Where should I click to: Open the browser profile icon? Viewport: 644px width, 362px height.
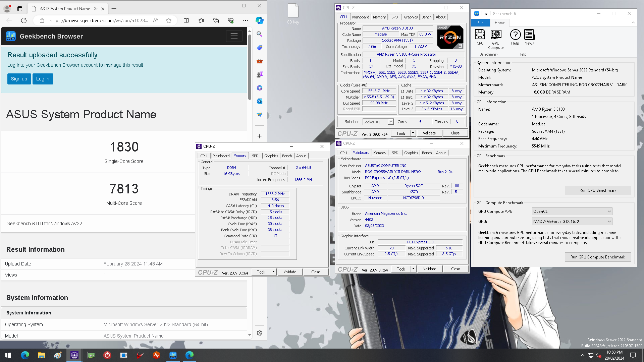(7, 9)
